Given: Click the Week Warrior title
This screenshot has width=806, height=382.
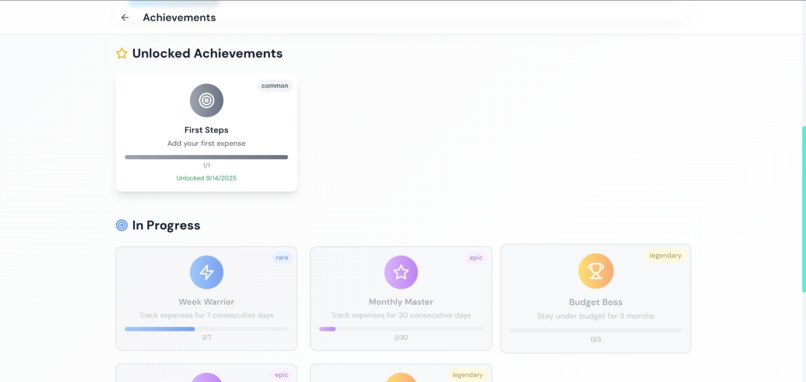Looking at the screenshot, I should (207, 302).
